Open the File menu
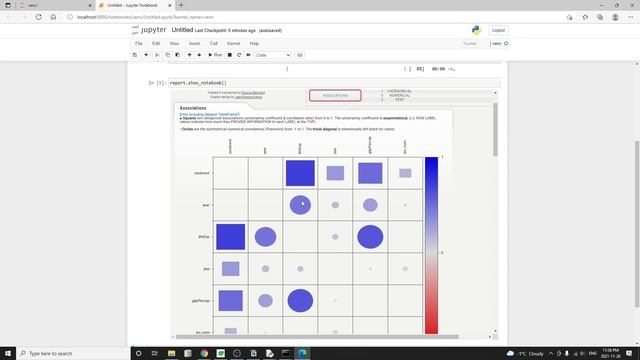 click(x=139, y=43)
